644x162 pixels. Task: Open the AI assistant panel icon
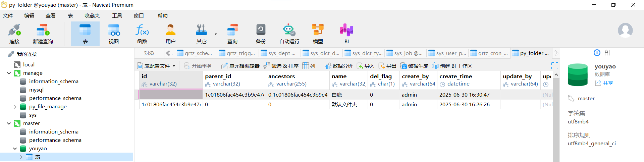click(607, 53)
